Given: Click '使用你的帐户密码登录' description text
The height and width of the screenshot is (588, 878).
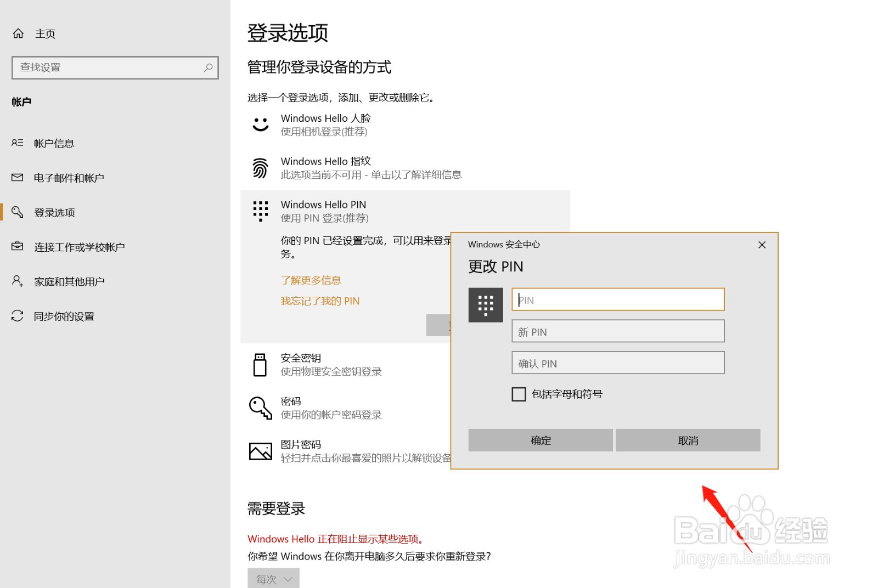Looking at the screenshot, I should tap(331, 415).
